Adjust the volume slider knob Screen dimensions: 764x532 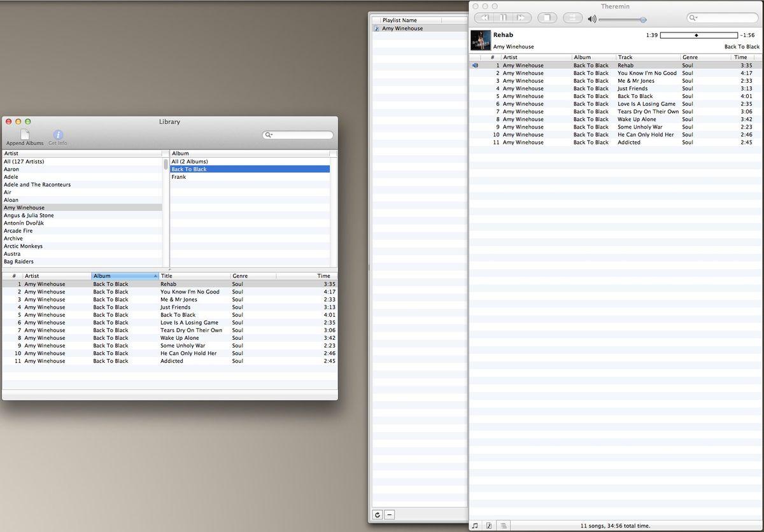(x=643, y=20)
